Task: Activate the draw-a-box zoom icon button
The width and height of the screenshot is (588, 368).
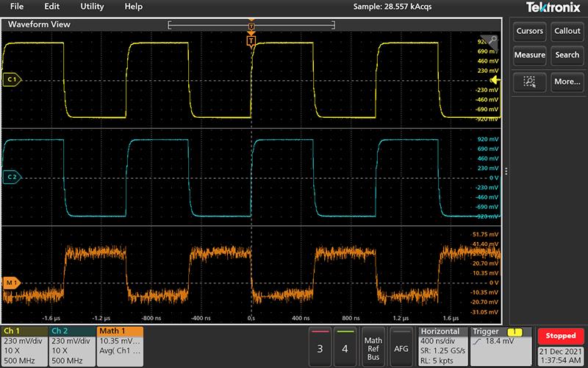Action: [x=529, y=82]
